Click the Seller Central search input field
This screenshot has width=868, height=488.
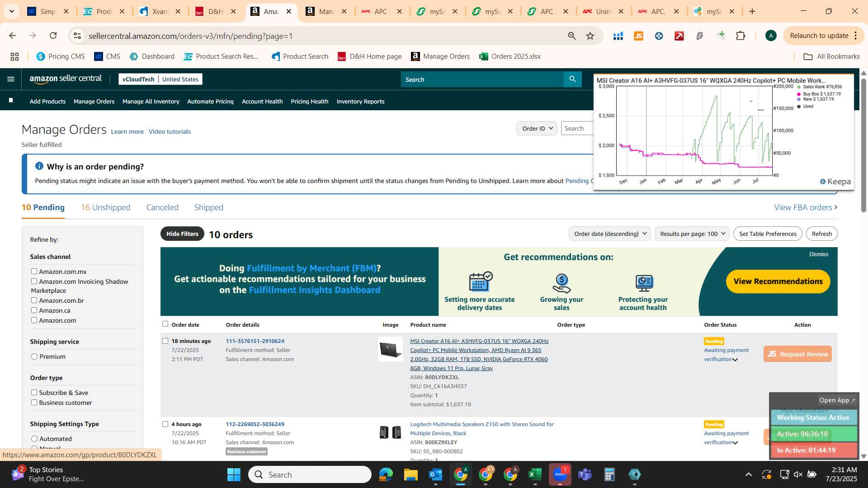(482, 79)
